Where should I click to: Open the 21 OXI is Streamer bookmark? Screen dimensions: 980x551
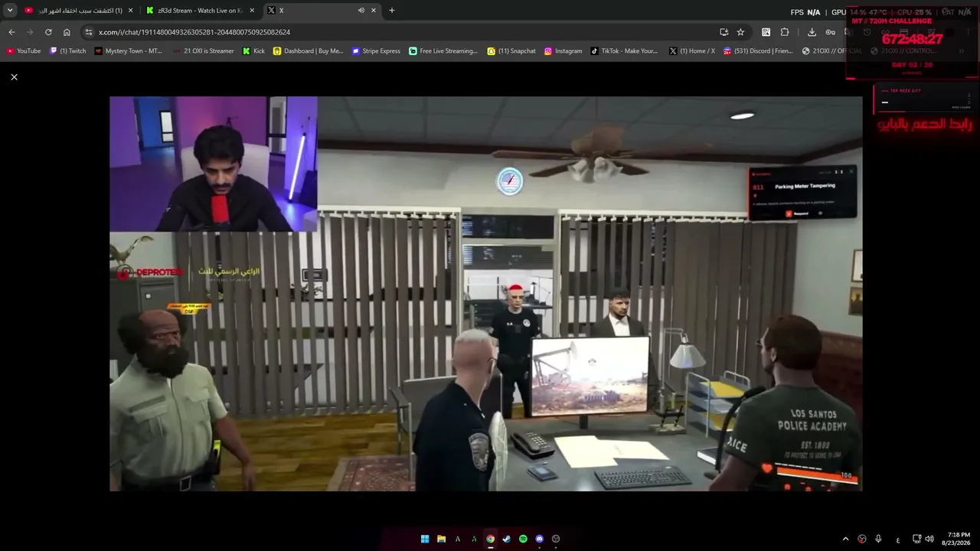(203, 51)
